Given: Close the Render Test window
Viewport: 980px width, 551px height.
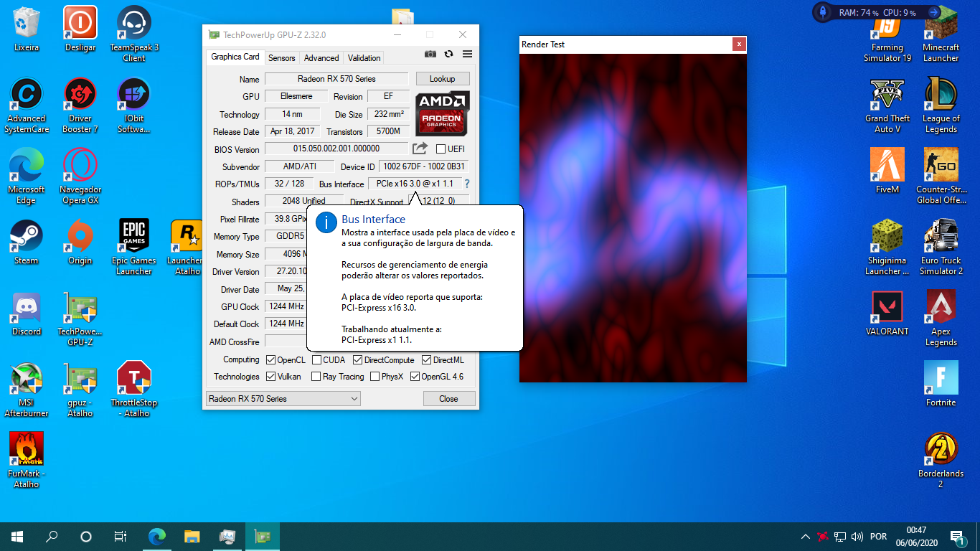Looking at the screenshot, I should (739, 44).
